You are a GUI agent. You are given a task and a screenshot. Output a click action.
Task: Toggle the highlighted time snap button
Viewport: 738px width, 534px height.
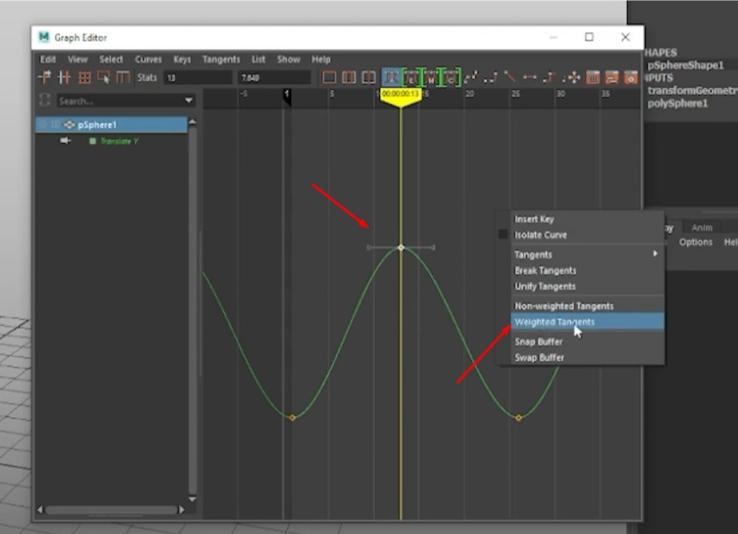pos(392,77)
